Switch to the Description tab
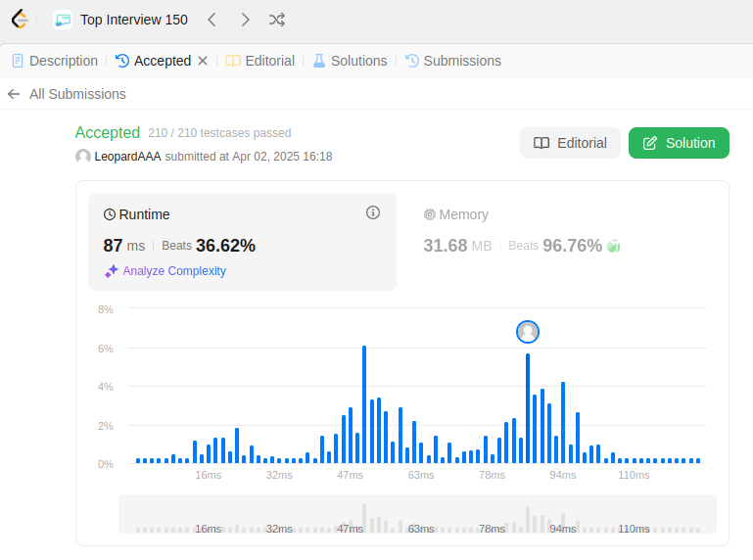Image resolution: width=753 pixels, height=560 pixels. [x=54, y=61]
